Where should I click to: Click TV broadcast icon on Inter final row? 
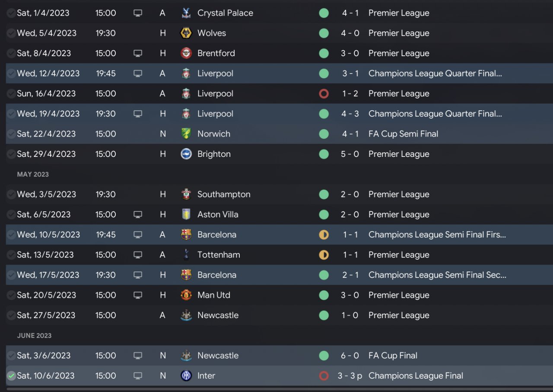click(138, 376)
